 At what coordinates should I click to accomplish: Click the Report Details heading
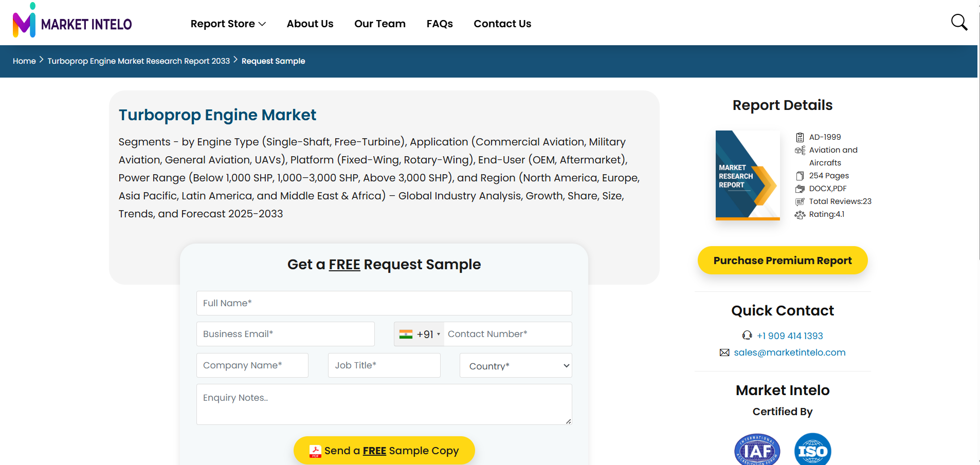[x=783, y=105]
